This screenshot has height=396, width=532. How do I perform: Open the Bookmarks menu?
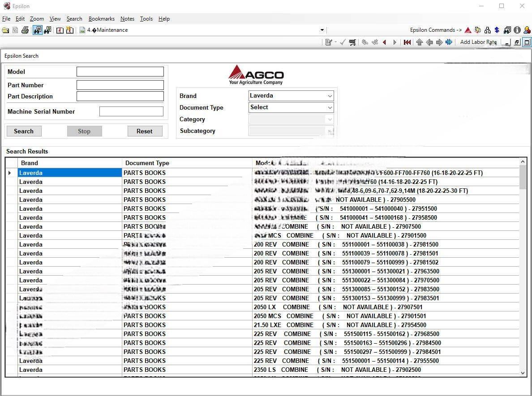pos(101,19)
